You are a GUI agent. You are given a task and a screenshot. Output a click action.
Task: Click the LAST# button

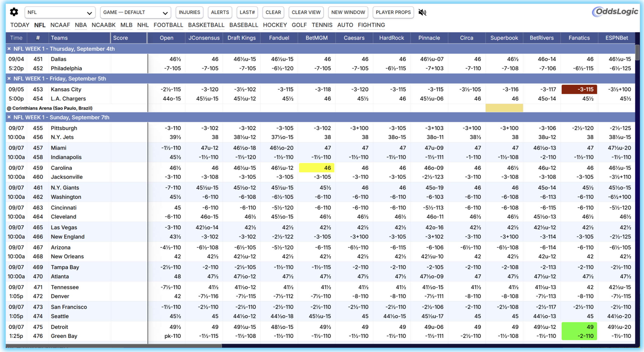247,12
